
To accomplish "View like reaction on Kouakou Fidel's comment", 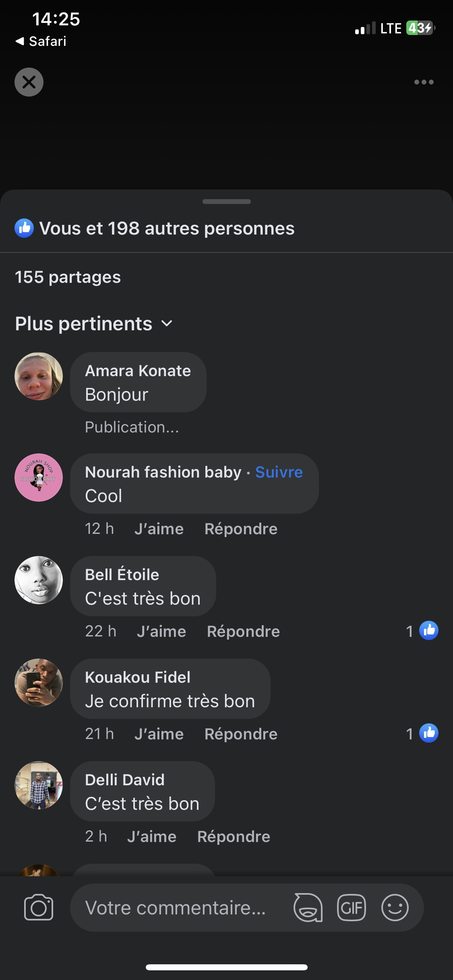I will click(428, 733).
